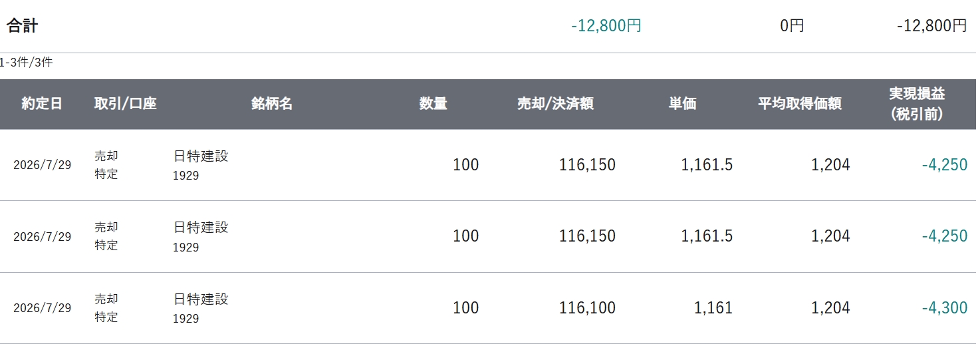
Task: Open 日特建設 in the second row
Action: [201, 228]
